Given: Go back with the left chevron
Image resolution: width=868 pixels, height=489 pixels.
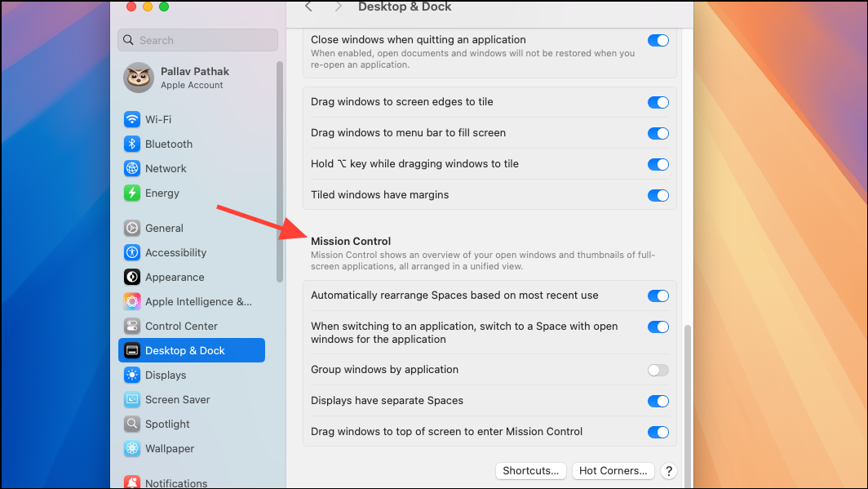Looking at the screenshot, I should [x=309, y=7].
